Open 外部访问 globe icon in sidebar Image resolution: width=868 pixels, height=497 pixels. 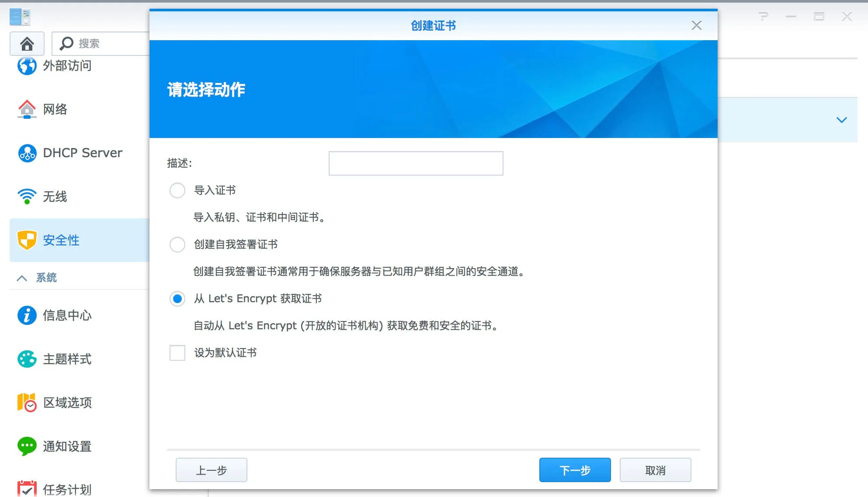point(27,66)
